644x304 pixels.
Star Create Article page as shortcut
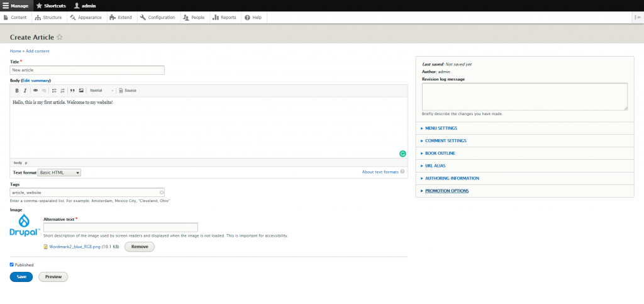point(60,37)
